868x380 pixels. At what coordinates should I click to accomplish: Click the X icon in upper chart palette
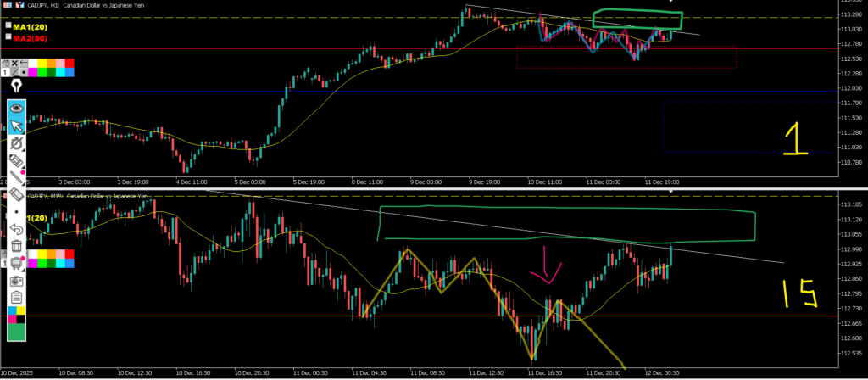point(15,63)
